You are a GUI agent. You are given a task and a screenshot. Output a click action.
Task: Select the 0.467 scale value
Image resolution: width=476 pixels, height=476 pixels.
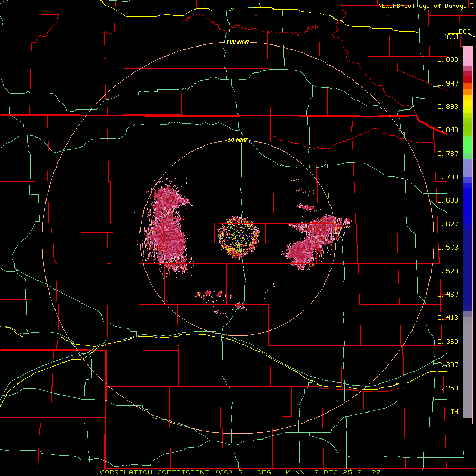448,295
